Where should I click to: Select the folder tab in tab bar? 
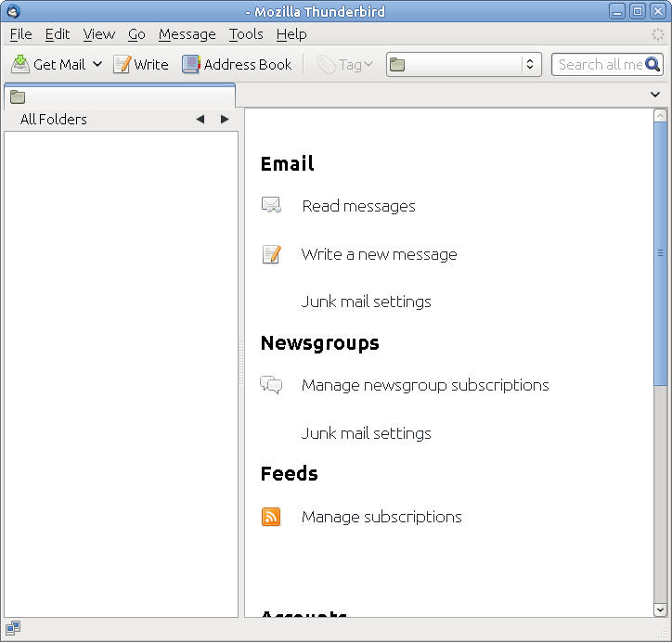(120, 96)
